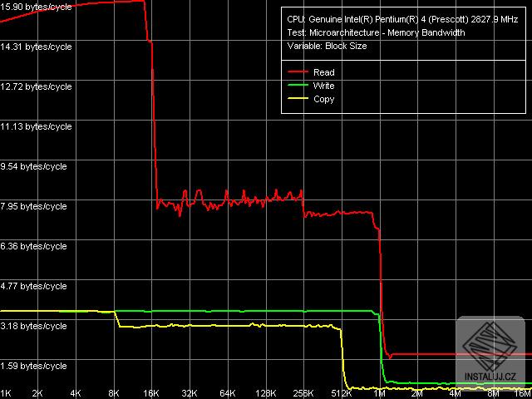This screenshot has height=399, width=532.
Task: Select the "Variable: Block Size" line
Action: (327, 47)
